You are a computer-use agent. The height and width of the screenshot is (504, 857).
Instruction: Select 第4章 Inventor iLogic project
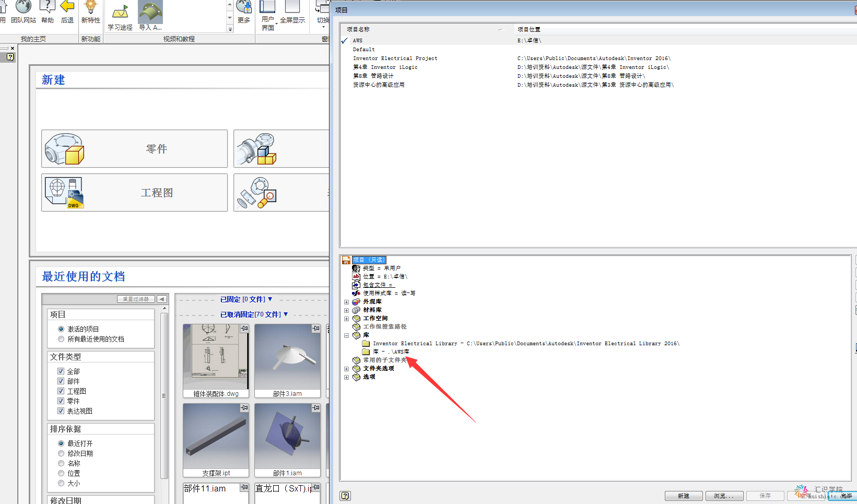[x=598, y=67]
